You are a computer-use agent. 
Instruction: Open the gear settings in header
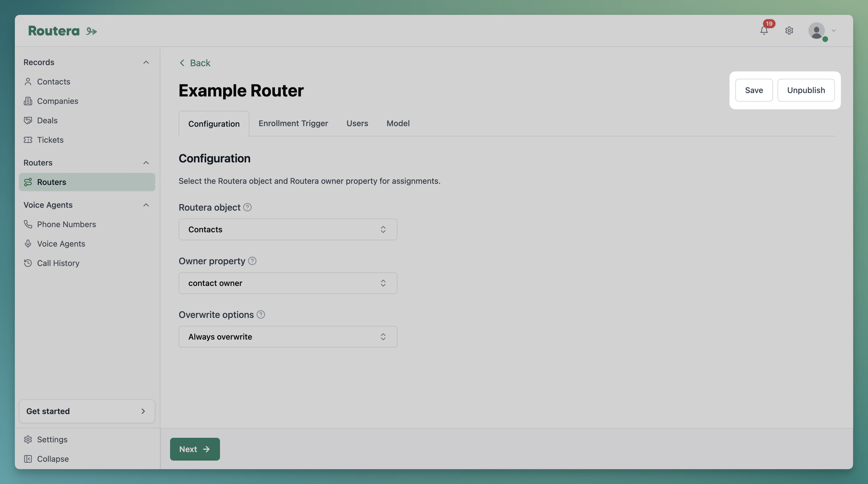789,31
